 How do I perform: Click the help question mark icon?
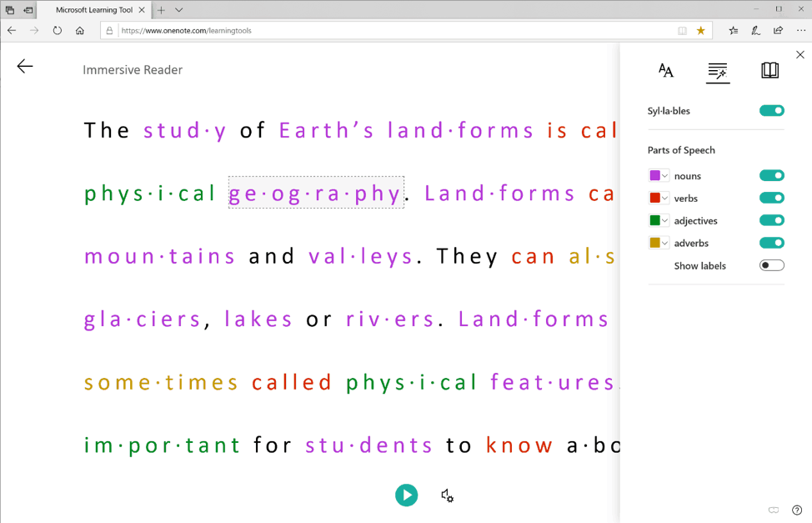tap(797, 510)
